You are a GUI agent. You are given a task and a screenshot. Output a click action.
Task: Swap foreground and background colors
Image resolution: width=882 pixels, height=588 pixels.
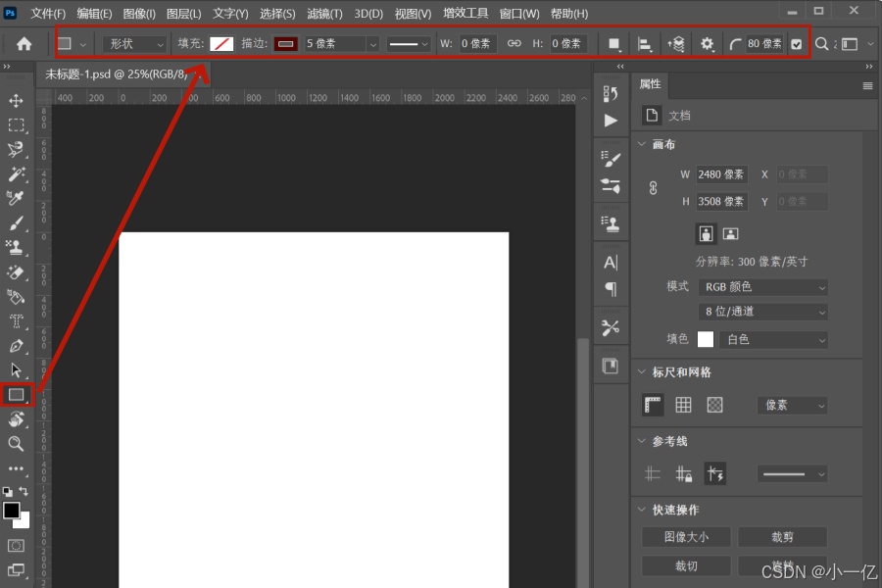coord(24,491)
